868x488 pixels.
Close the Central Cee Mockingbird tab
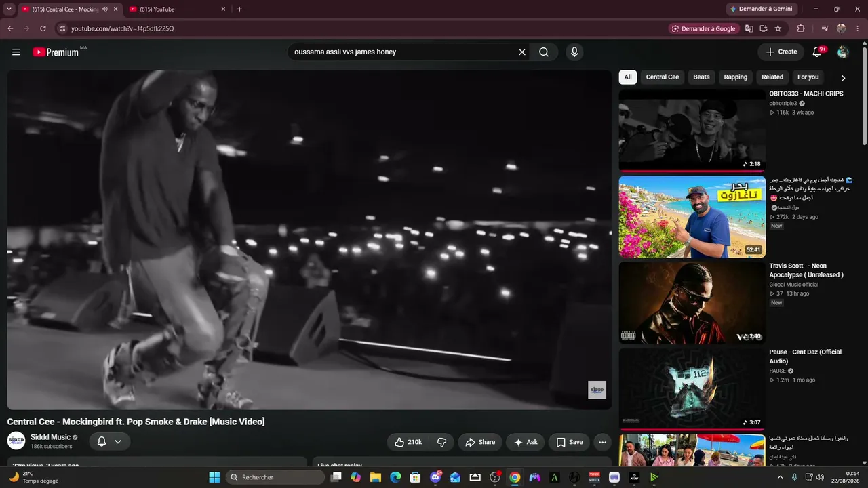(116, 9)
